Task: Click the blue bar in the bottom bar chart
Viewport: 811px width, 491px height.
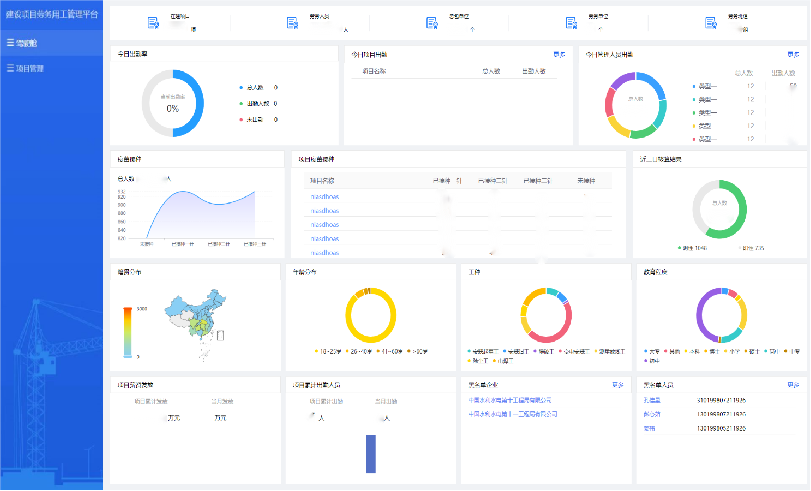Action: [371, 453]
